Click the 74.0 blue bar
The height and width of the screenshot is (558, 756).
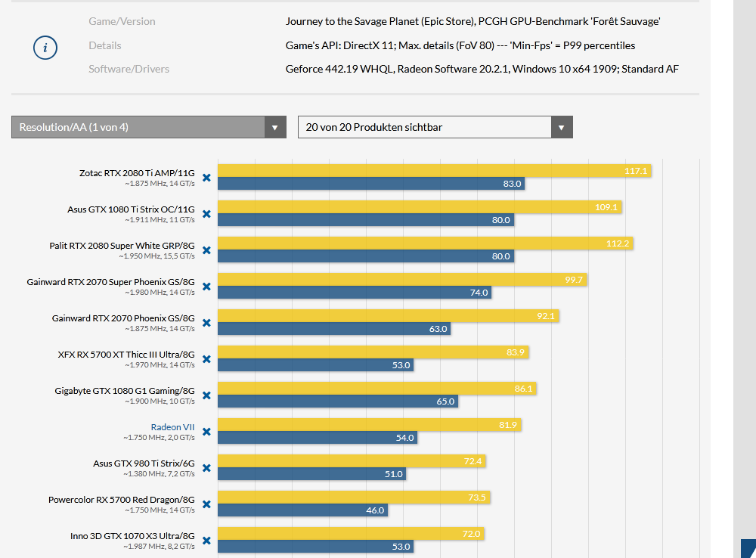click(x=355, y=293)
